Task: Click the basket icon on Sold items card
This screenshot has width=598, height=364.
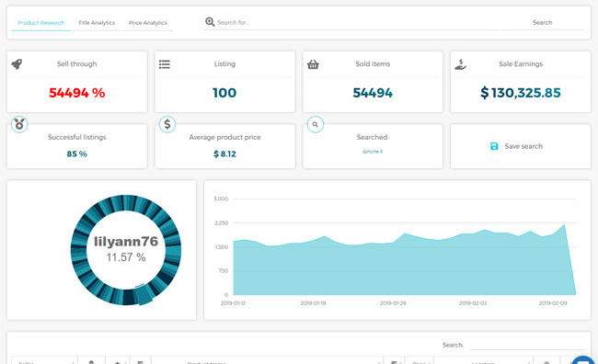Action: tap(313, 64)
